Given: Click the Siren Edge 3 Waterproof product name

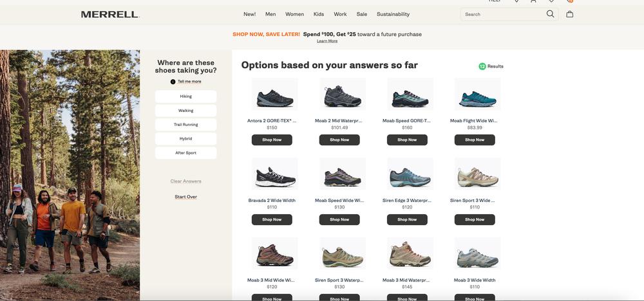Looking at the screenshot, I should 407,201.
